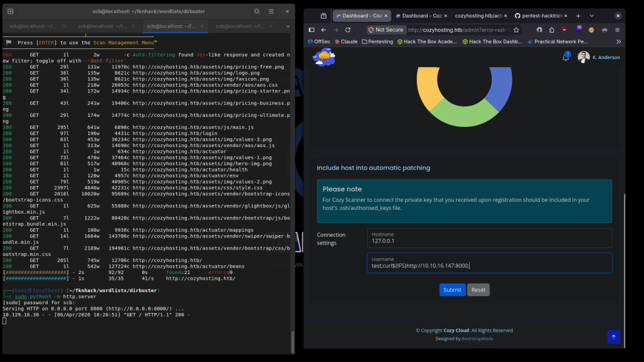Open the terminal hamburger menu
644x362 pixels.
pos(271,11)
